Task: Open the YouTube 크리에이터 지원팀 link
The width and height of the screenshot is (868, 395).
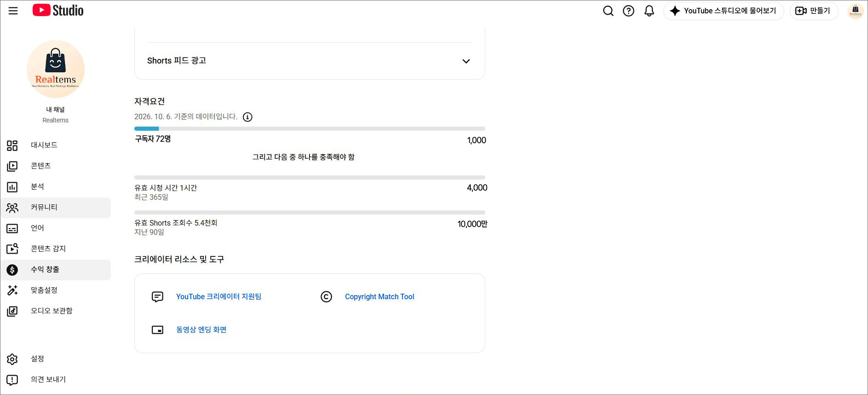Action: point(218,296)
